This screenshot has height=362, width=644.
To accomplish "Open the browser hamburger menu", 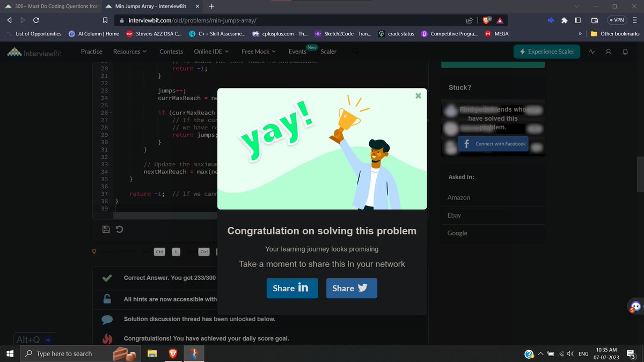I will tap(634, 20).
